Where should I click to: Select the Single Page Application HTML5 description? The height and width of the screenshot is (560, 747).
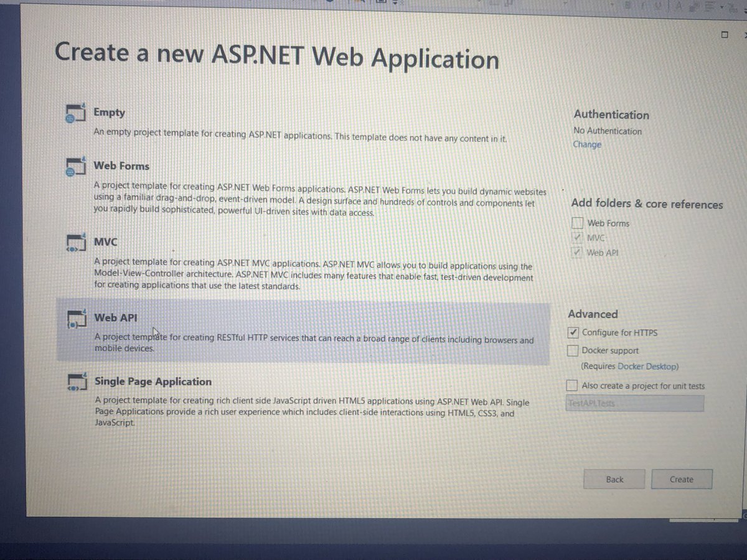pyautogui.click(x=312, y=411)
